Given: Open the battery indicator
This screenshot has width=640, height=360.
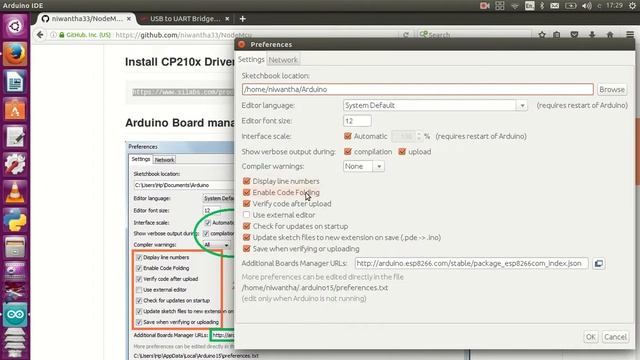Looking at the screenshot, I should pos(570,5).
